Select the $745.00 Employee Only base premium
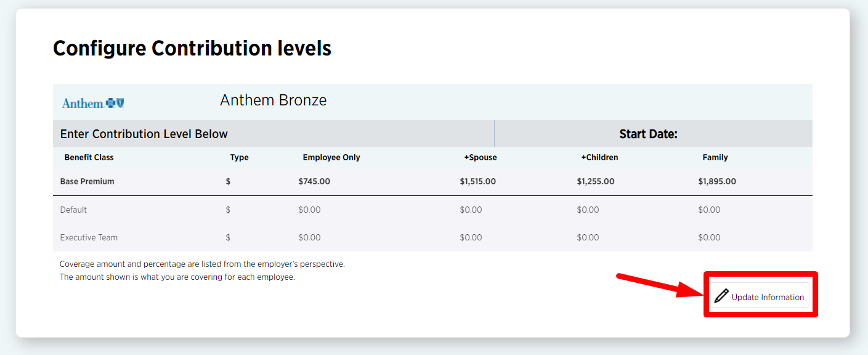This screenshot has width=868, height=355. (x=314, y=181)
